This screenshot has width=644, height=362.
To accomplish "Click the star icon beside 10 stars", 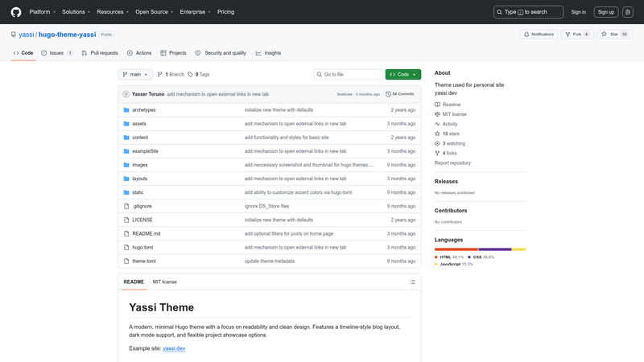I will pyautogui.click(x=437, y=134).
